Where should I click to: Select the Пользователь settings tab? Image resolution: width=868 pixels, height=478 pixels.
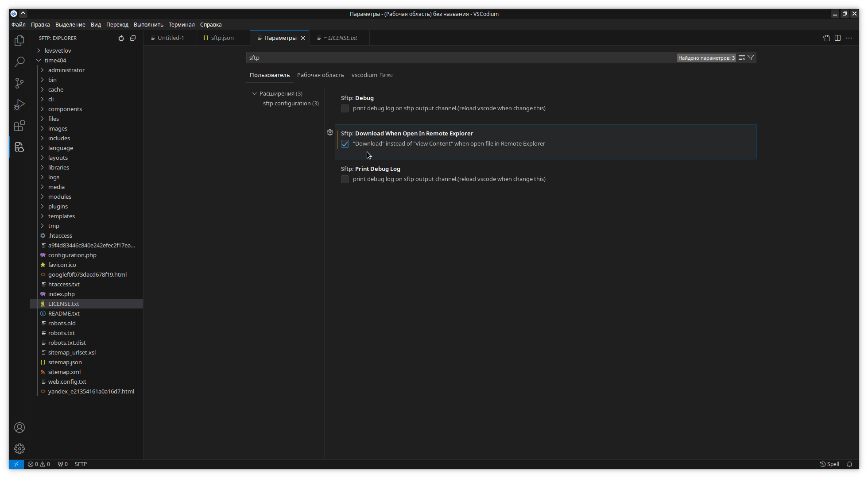pos(269,75)
